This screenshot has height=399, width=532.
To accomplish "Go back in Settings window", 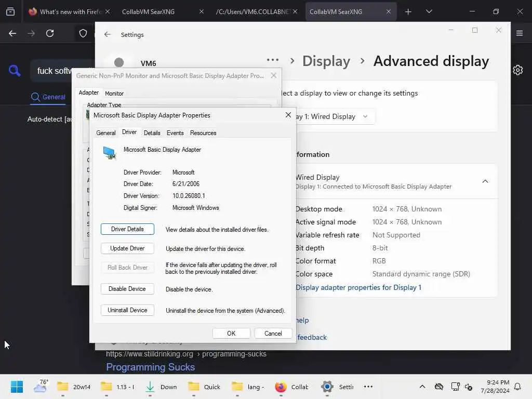I will [108, 34].
